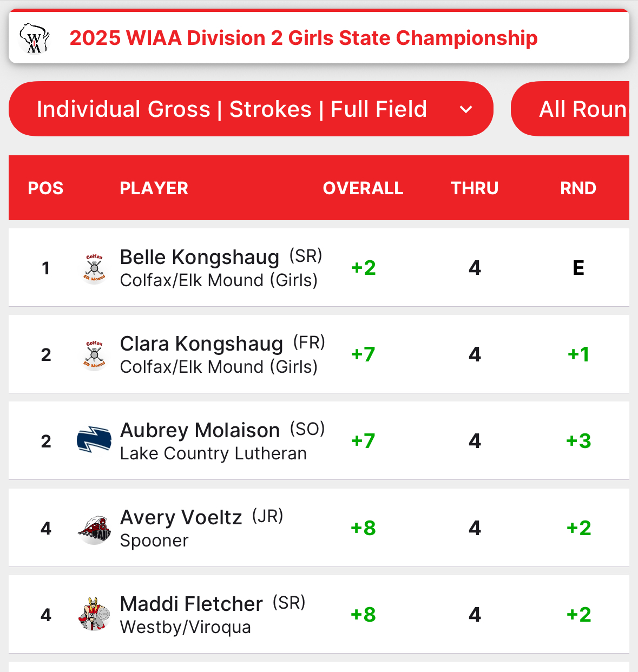Select Avery Voeltz's +8 overall score
The height and width of the screenshot is (672, 638).
point(363,528)
